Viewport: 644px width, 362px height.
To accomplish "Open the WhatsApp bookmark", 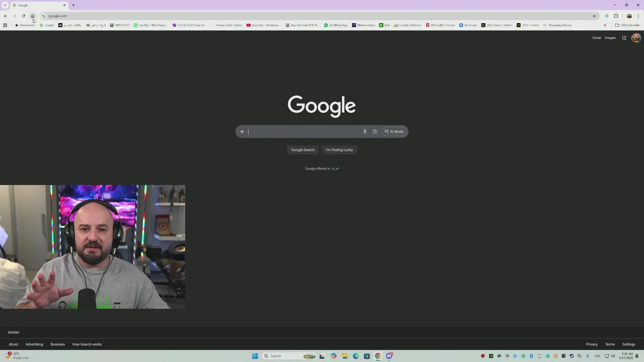I will point(336,25).
